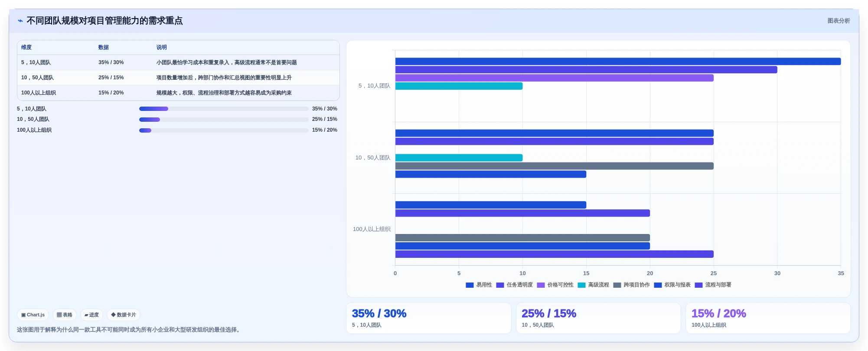
Task: Click the 35% / 30% value beside first progress bar
Action: pyautogui.click(x=325, y=109)
